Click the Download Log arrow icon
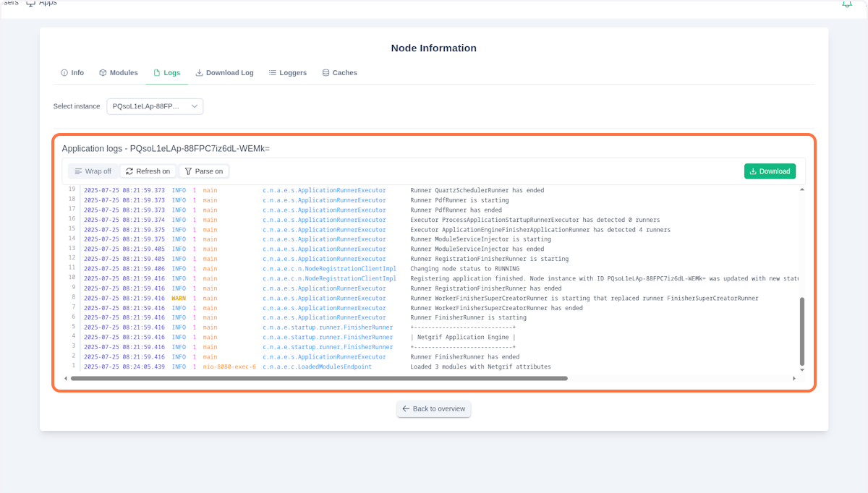Screen dimensions: 868x493 200,72
